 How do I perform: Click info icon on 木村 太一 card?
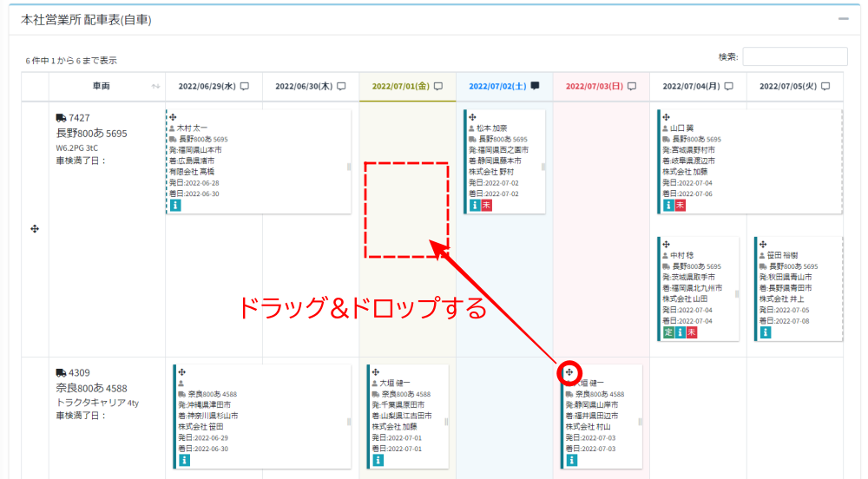click(x=174, y=205)
